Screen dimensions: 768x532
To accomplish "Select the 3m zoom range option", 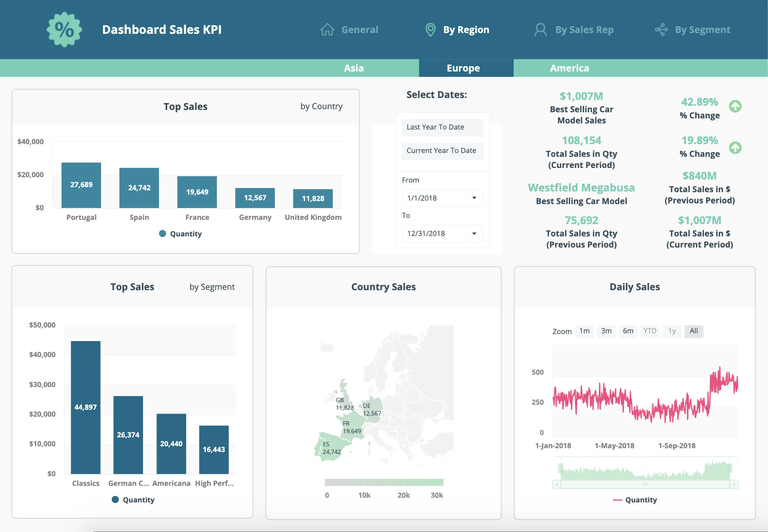I will [606, 331].
